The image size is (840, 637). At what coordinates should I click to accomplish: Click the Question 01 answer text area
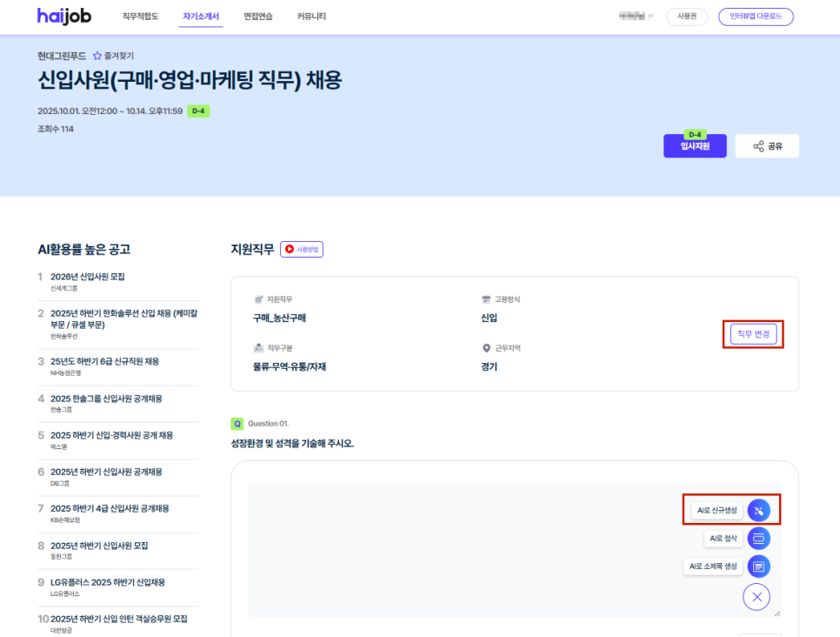pyautogui.click(x=461, y=548)
